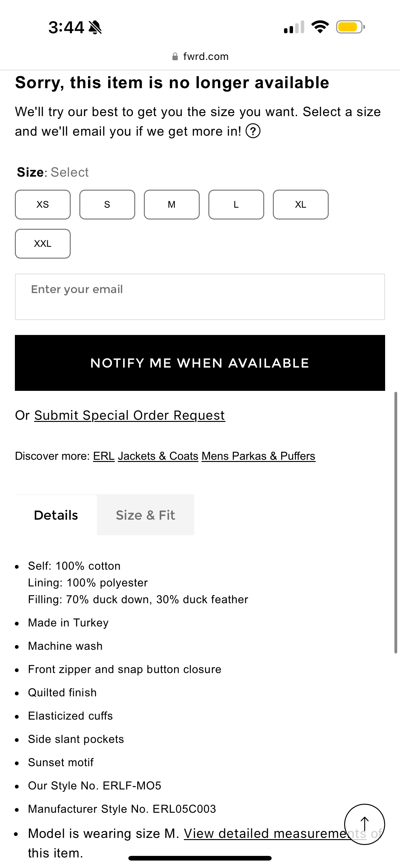Viewport: 400px width, 868px height.
Task: Tap the battery indicator icon
Action: pyautogui.click(x=350, y=27)
